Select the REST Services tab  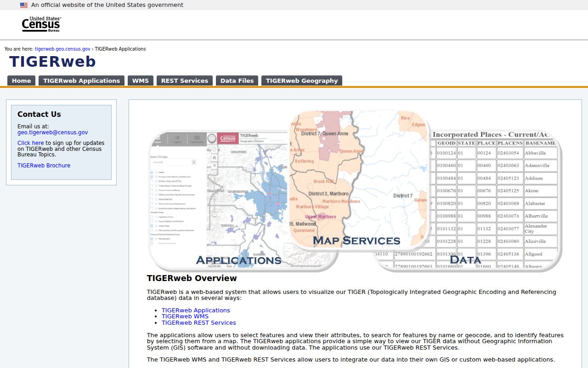point(185,80)
